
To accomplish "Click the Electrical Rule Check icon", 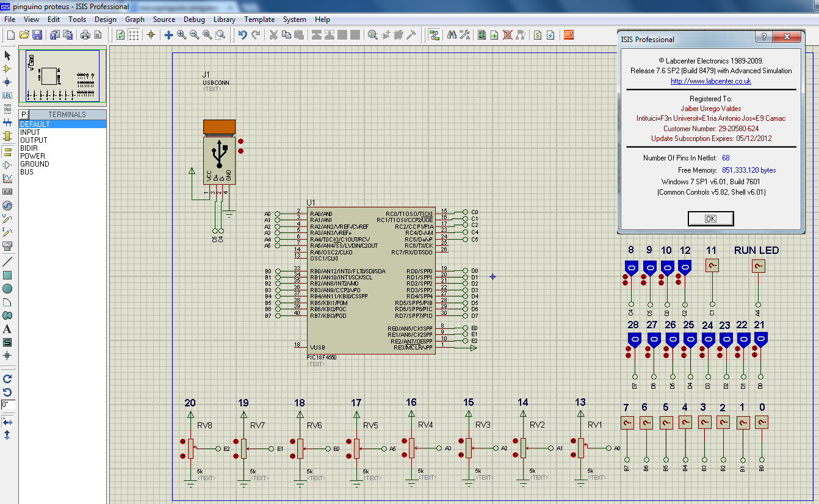I will coord(551,35).
